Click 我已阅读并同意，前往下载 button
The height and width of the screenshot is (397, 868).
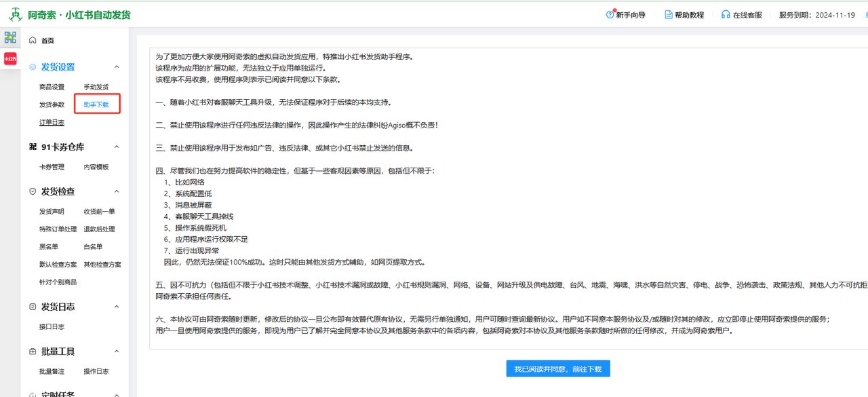557,368
